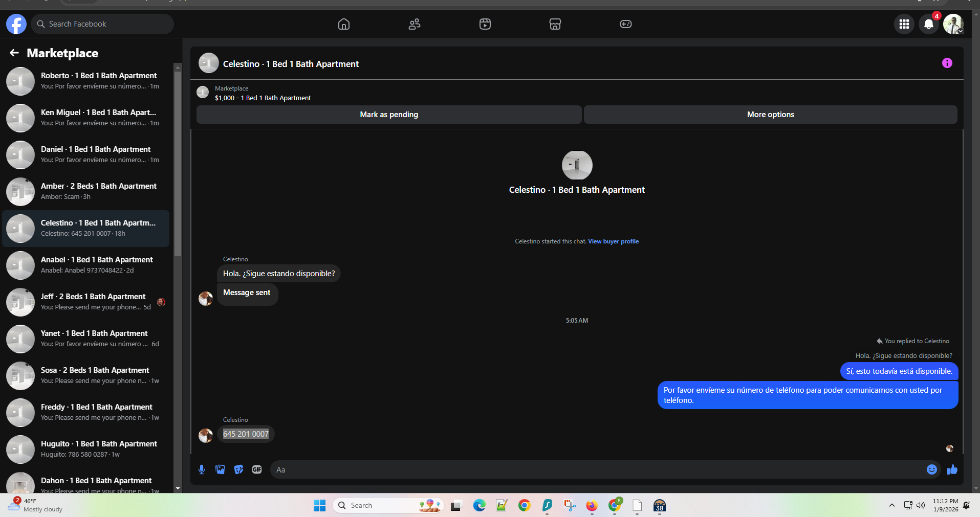Open the notifications bell
This screenshot has height=517, width=980.
pyautogui.click(x=929, y=24)
